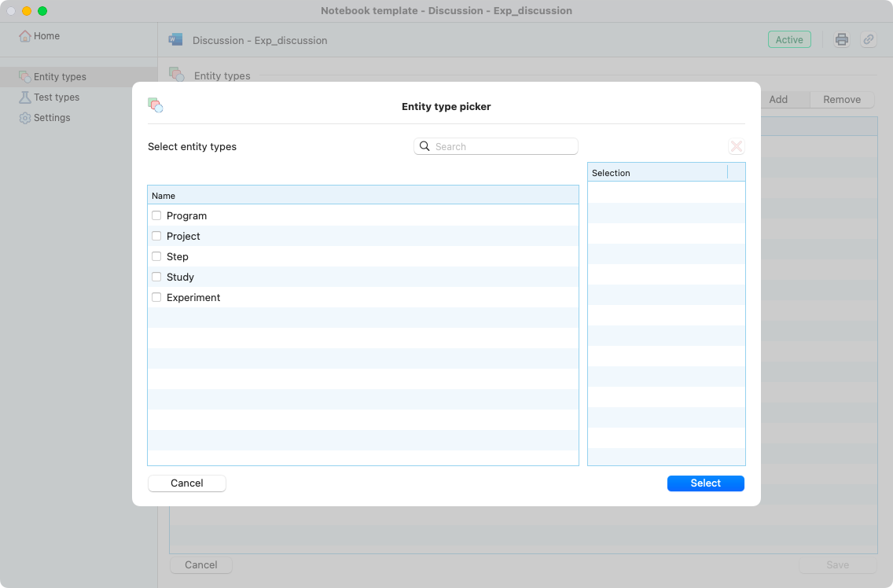Tick the Study checkbox
This screenshot has height=588, width=893.
(x=156, y=277)
